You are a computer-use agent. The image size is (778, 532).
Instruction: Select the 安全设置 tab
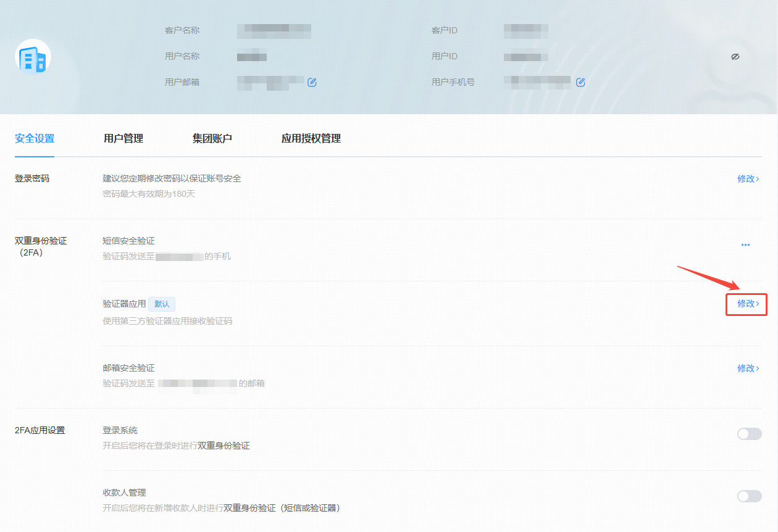35,139
